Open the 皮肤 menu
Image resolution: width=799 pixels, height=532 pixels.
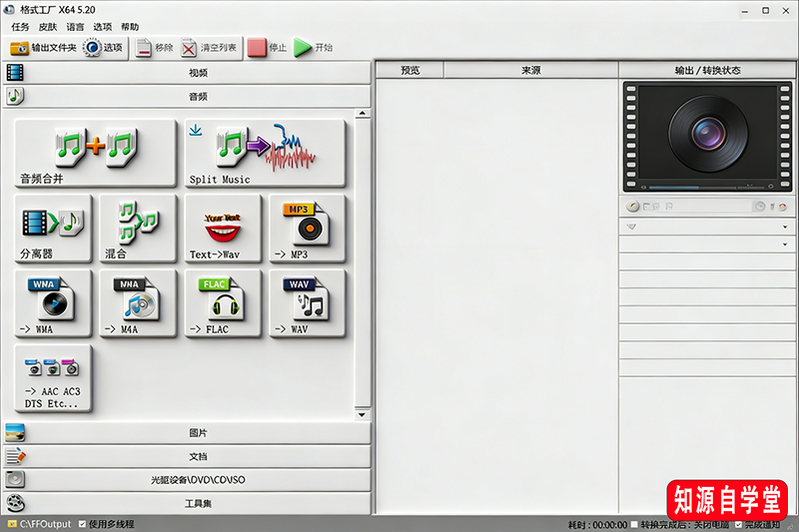tap(48, 27)
